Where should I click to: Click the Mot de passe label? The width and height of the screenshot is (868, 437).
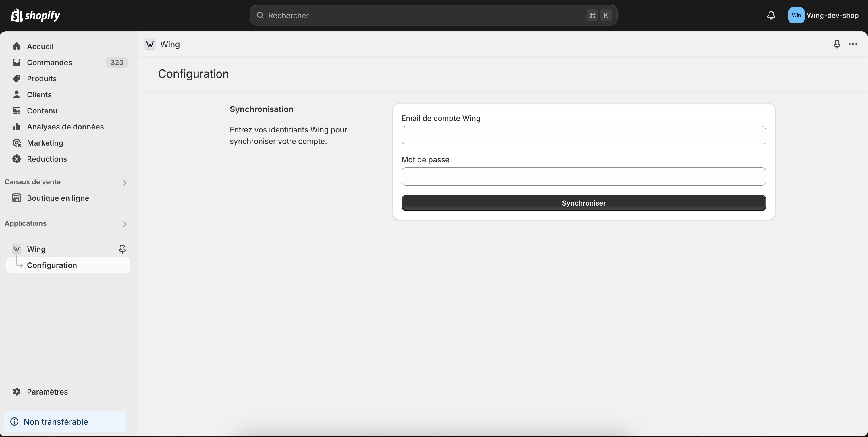[x=425, y=160]
